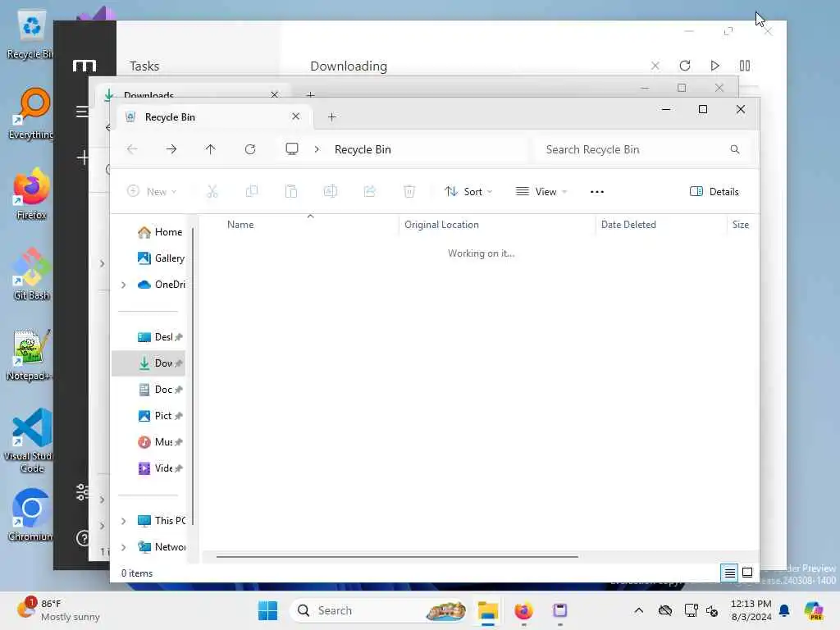840x630 pixels.
Task: Switch to large icons view layout
Action: [x=747, y=573]
